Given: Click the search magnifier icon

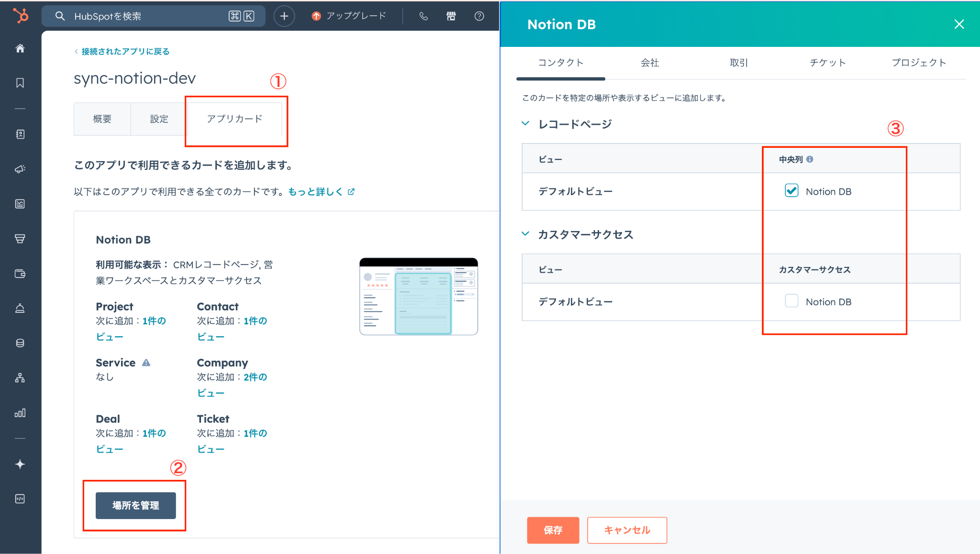Looking at the screenshot, I should pyautogui.click(x=60, y=16).
